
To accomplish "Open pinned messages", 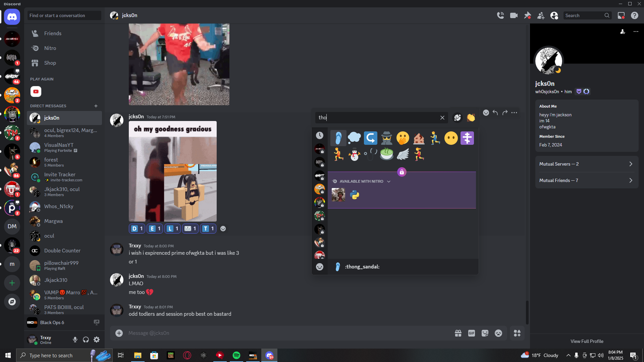I will coord(527,15).
